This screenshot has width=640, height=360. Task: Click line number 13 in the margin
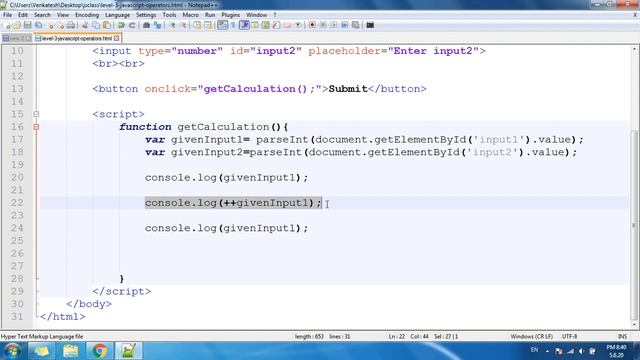(x=17, y=89)
